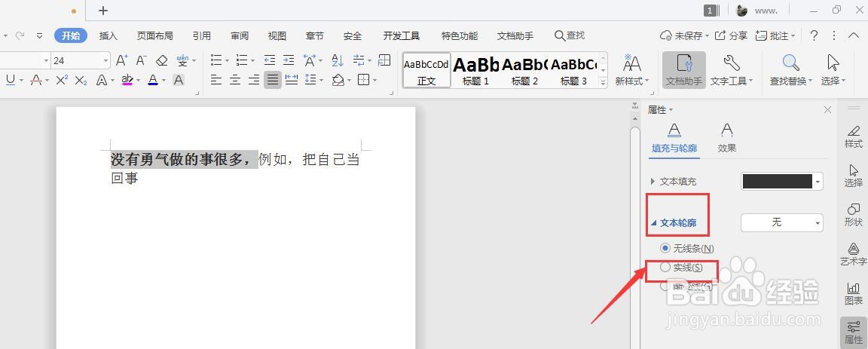868x349 pixels.
Task: Insert numbered list
Action: click(x=242, y=60)
